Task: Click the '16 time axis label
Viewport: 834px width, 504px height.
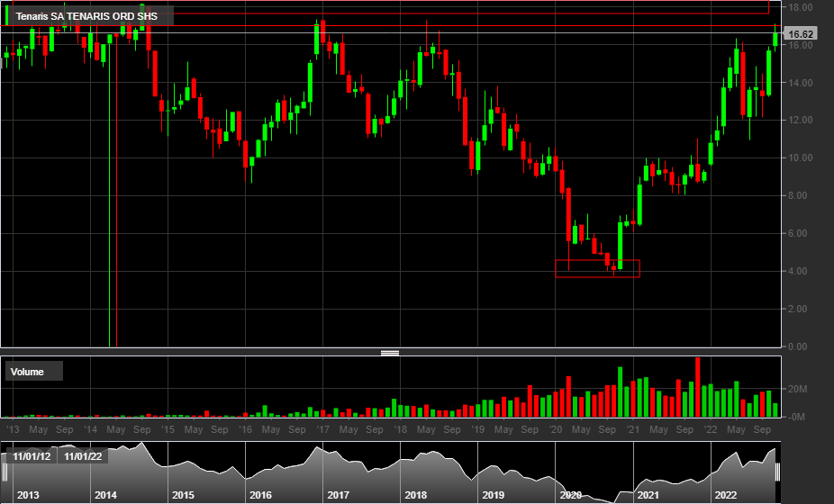Action: pyautogui.click(x=246, y=429)
